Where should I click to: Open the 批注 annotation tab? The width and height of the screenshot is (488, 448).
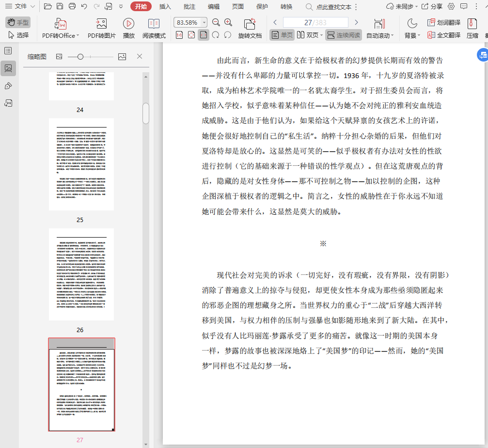point(189,6)
